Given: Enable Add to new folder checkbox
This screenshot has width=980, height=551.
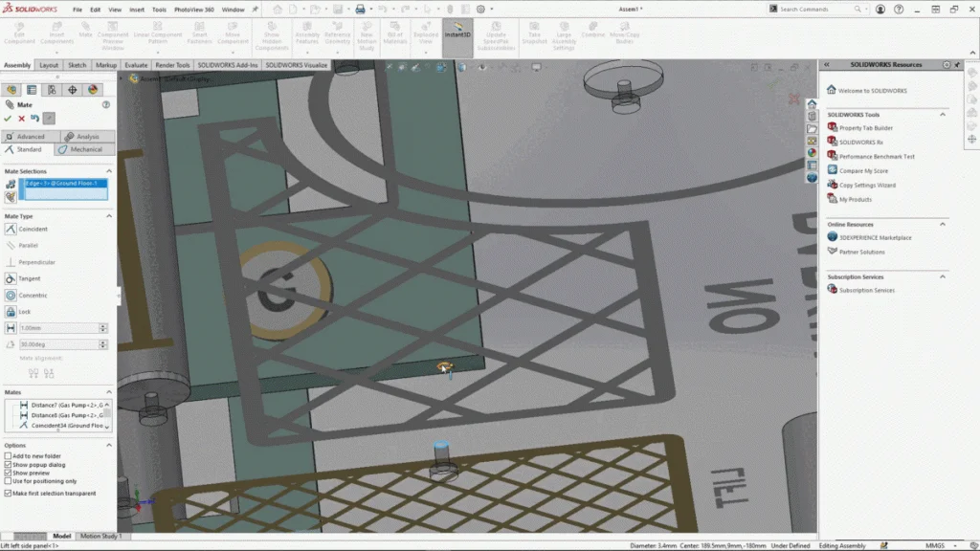Looking at the screenshot, I should (9, 456).
